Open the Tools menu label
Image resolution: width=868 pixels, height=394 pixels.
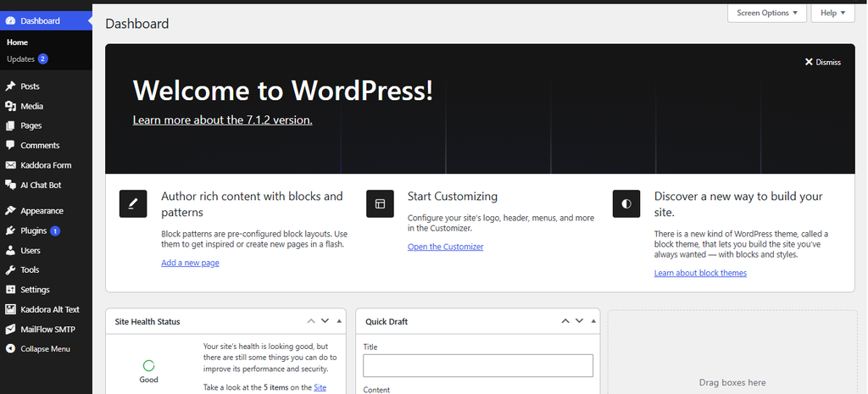click(x=30, y=270)
